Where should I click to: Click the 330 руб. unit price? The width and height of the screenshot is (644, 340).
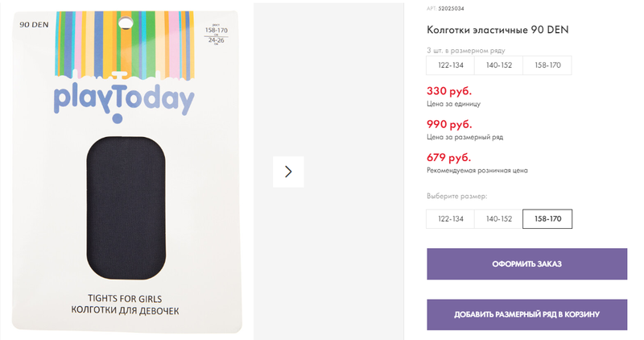pyautogui.click(x=449, y=91)
